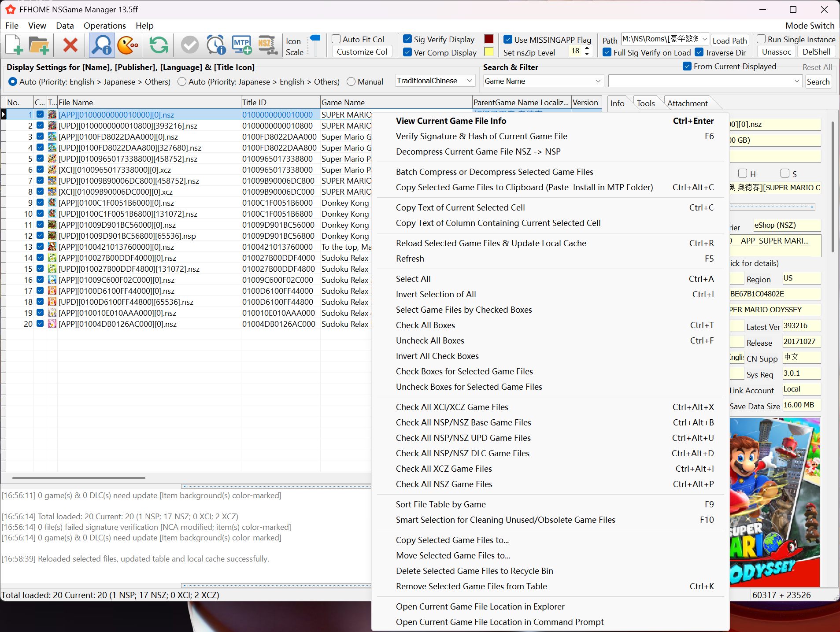Image resolution: width=840 pixels, height=632 pixels.
Task: Click the title icon of row 9
Action: coord(52,203)
